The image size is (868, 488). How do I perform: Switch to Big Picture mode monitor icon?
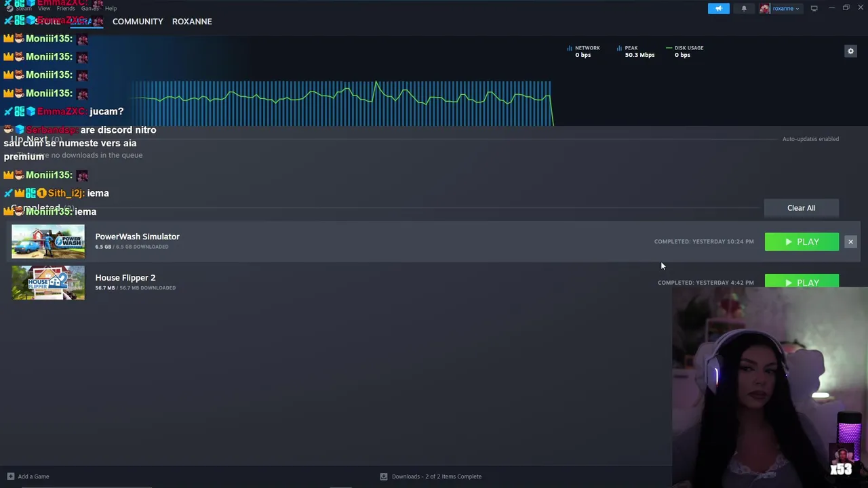(814, 8)
